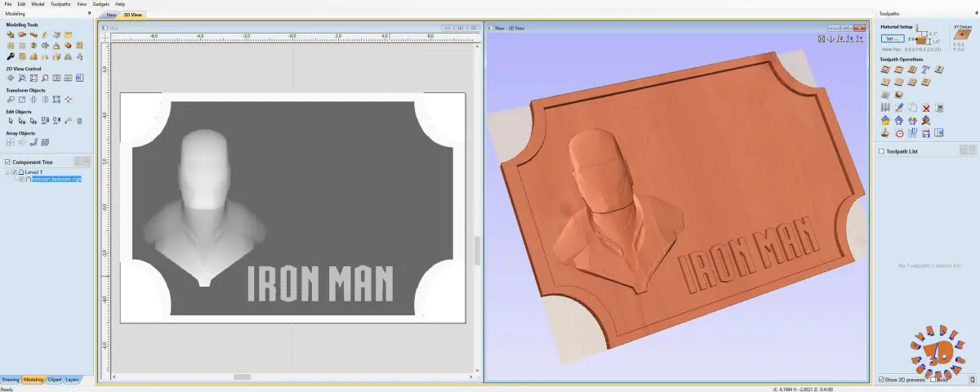Switch to the Drawing tab
This screenshot has height=392, width=980.
tap(11, 380)
